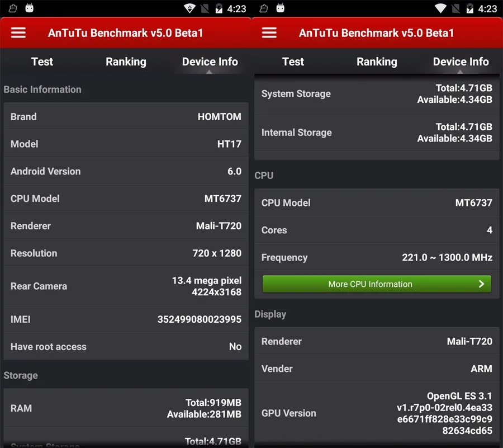
Task: Tap CPU Model MT6737 row in CPU section
Action: (x=377, y=202)
